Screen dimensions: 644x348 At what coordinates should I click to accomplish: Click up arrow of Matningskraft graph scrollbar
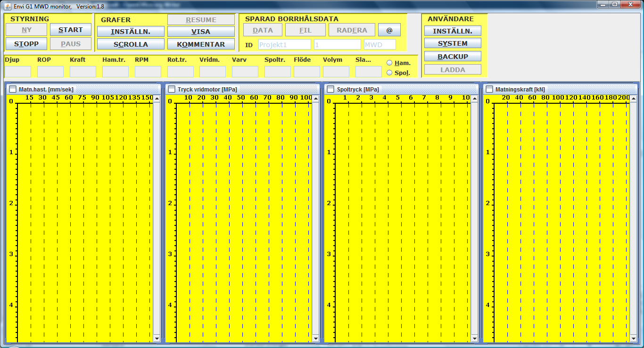click(x=634, y=99)
